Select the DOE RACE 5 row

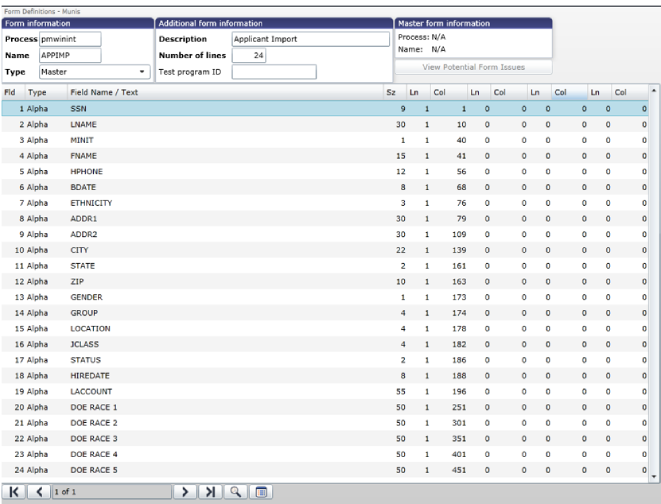tap(325, 470)
